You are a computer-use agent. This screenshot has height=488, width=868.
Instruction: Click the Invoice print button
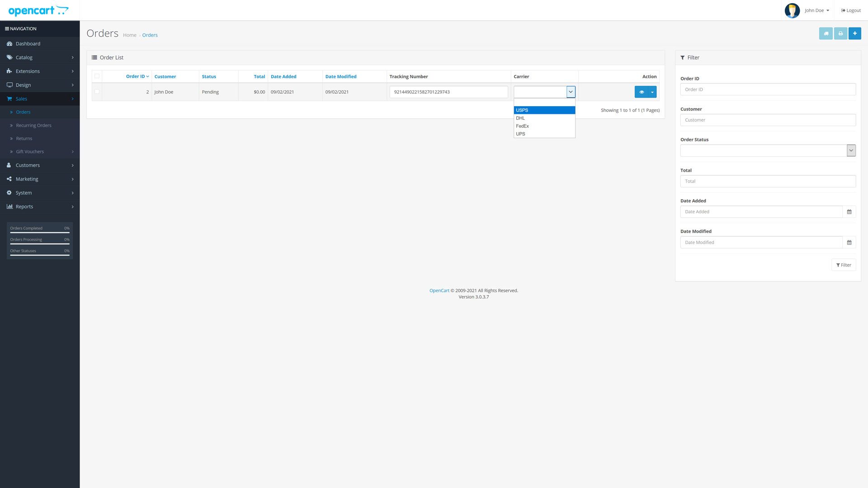coord(840,33)
